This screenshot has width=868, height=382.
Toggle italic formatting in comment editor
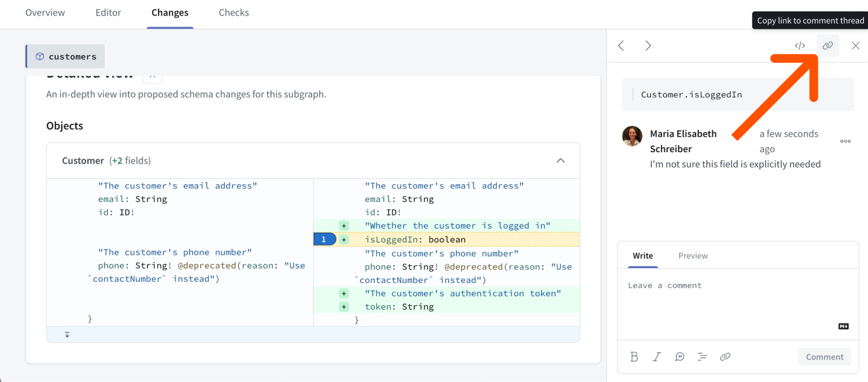(x=656, y=357)
